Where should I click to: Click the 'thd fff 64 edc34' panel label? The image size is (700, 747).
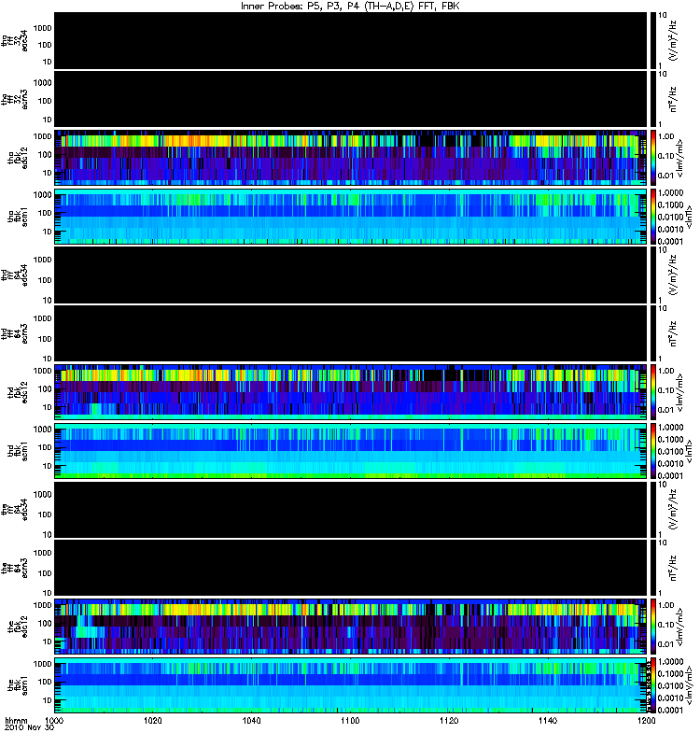pos(14,275)
